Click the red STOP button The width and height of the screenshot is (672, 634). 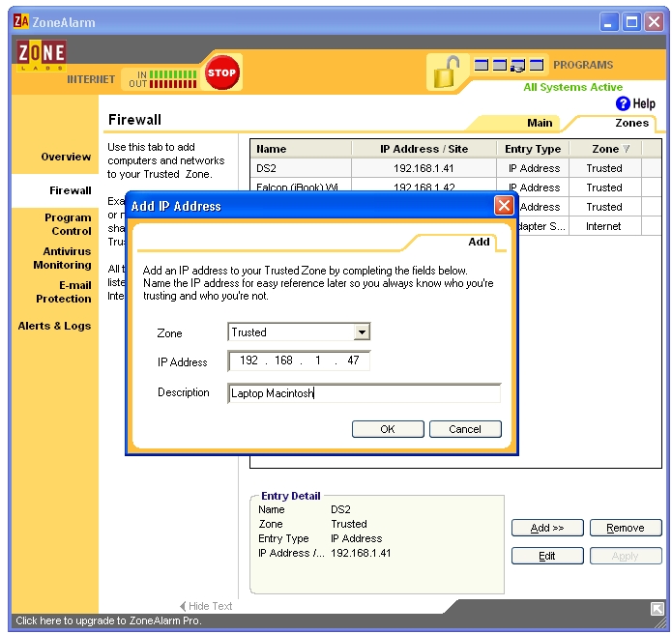[221, 72]
